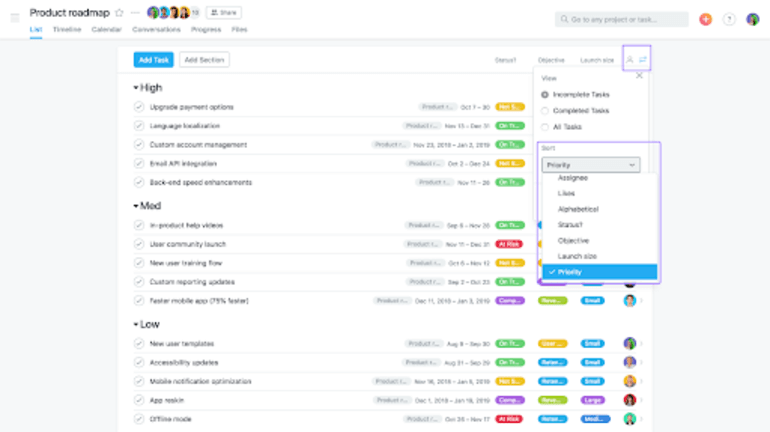
Task: Mark New user training flow complete
Action: (x=139, y=263)
